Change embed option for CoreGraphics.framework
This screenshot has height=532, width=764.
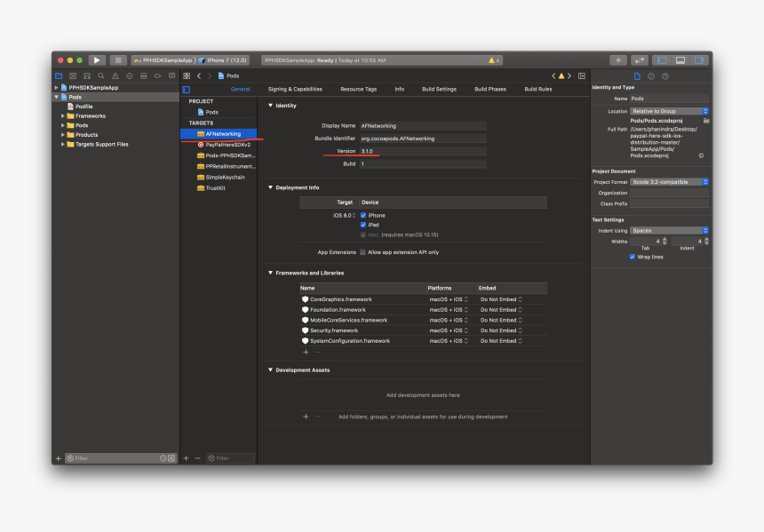501,299
